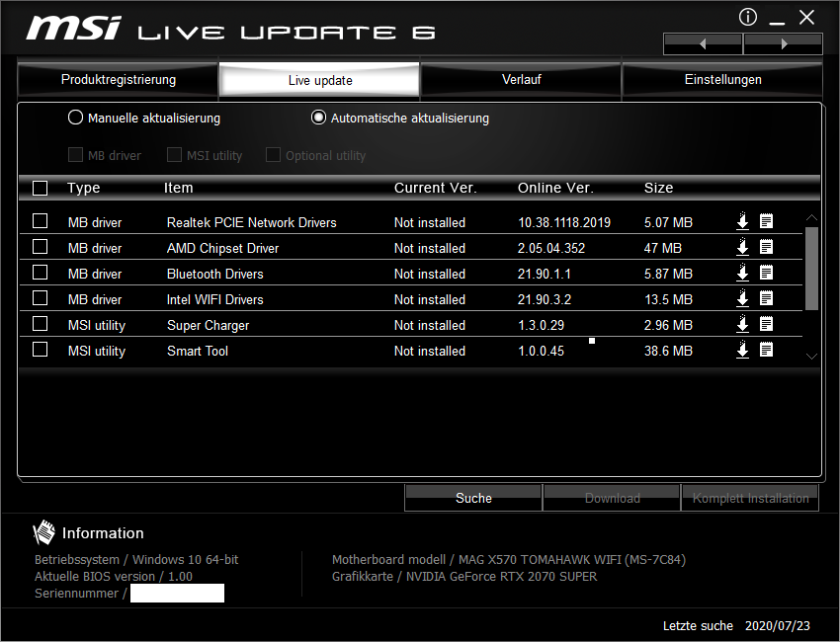
Task: Click the Download button
Action: coord(612,498)
